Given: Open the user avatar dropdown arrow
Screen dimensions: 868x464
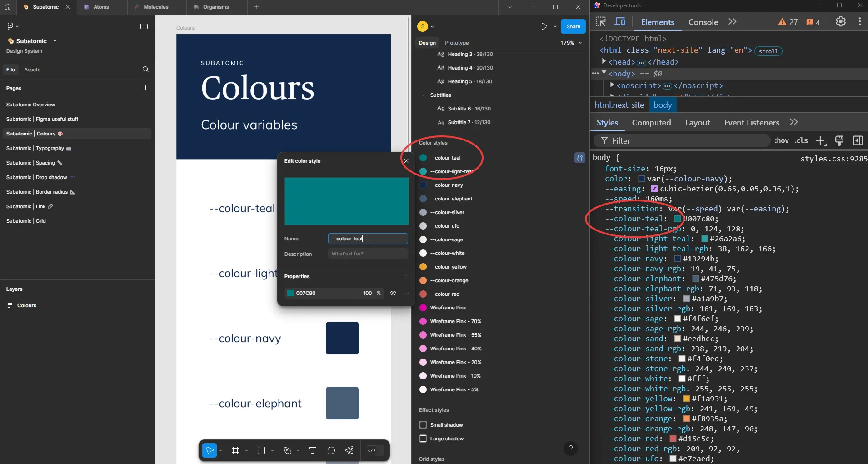Looking at the screenshot, I should (x=432, y=26).
